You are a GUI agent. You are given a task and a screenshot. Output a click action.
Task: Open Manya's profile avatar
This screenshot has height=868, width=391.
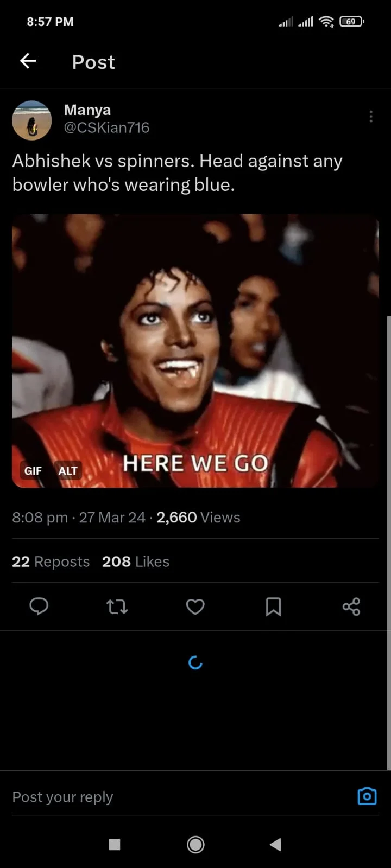[x=31, y=120]
